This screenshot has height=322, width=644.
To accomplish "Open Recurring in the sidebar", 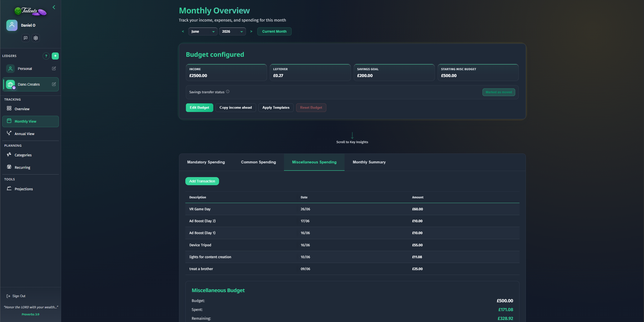I will [30, 167].
